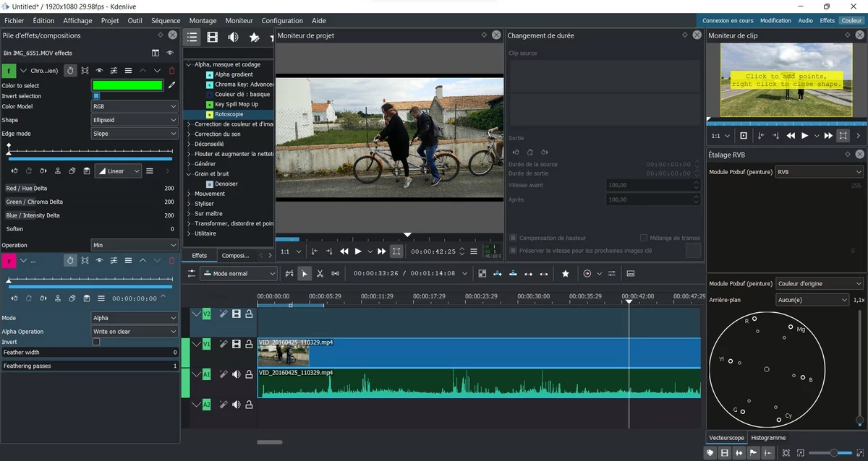Viewport: 868px width, 461px height.
Task: Open the Color Model dropdown
Action: [x=135, y=106]
